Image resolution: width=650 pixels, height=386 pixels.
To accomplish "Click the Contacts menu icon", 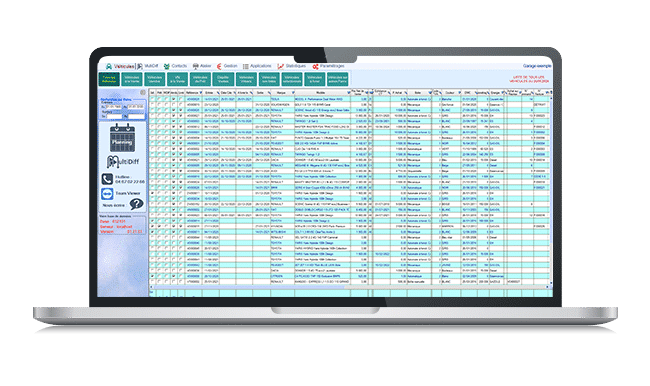I will pos(167,66).
